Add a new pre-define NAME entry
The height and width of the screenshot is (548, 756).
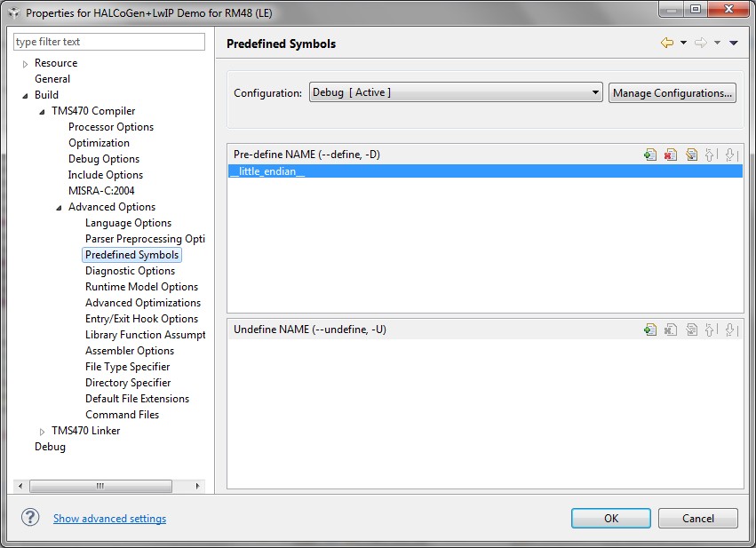coord(650,155)
